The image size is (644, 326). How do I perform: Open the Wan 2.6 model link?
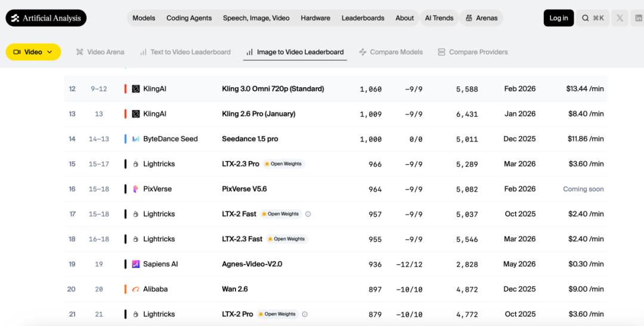235,289
